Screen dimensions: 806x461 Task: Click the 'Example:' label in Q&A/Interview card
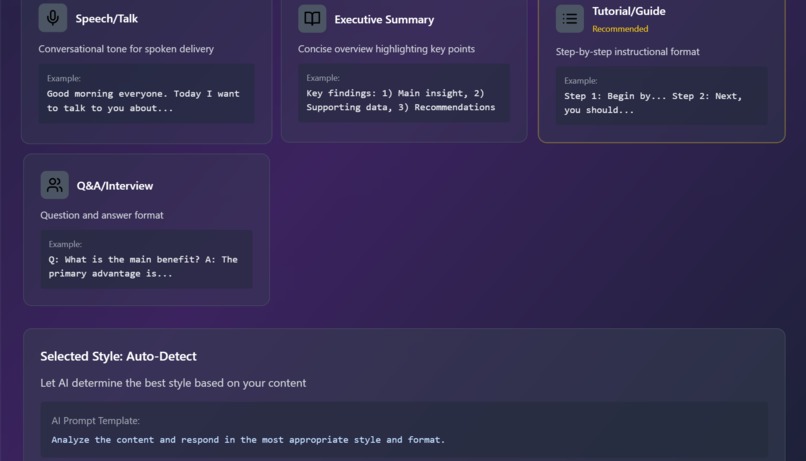65,244
